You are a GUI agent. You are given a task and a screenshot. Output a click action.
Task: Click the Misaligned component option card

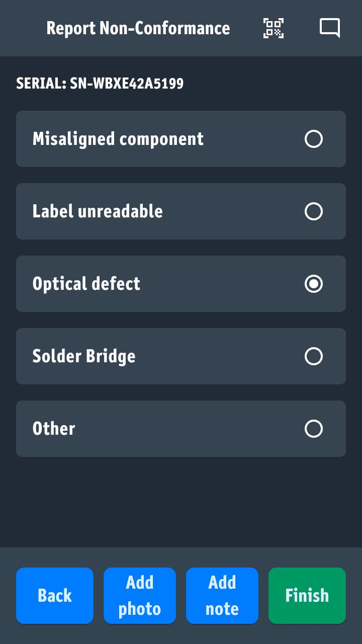151,139
